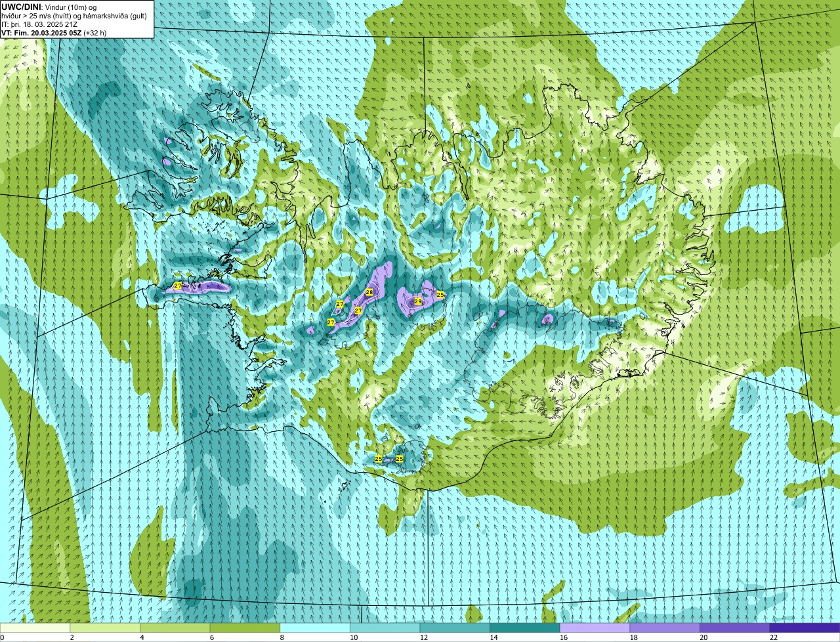Screen dimensions: 840x642
Task: Click the darkest purple legend swatch above 22
Action: pyautogui.click(x=805, y=628)
